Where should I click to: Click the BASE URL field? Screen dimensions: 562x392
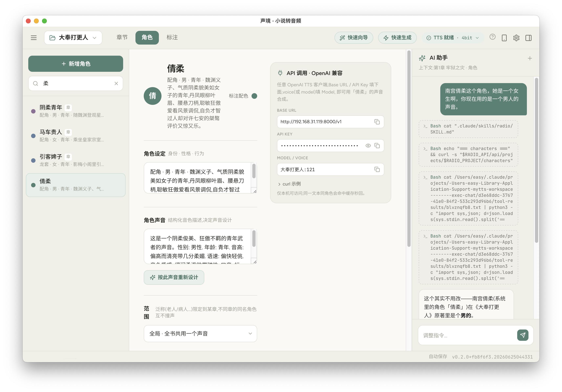pos(330,122)
